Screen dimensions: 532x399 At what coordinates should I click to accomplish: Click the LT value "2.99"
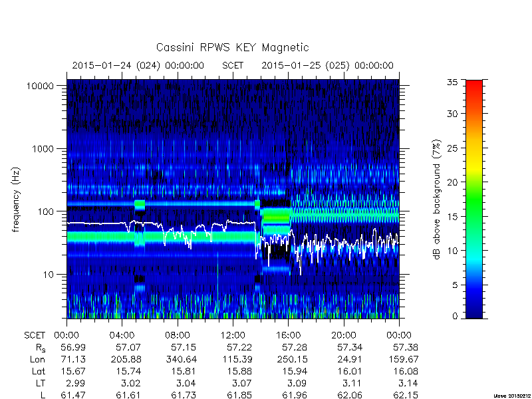[75, 384]
